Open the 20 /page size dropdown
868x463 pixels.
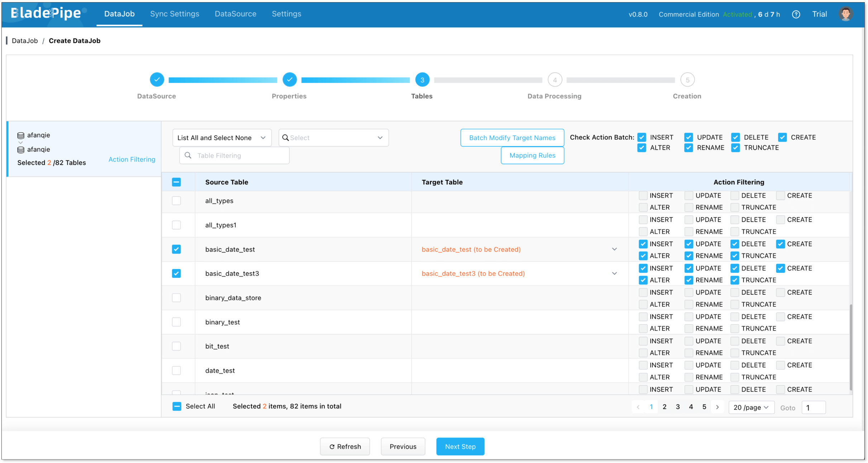[751, 407]
